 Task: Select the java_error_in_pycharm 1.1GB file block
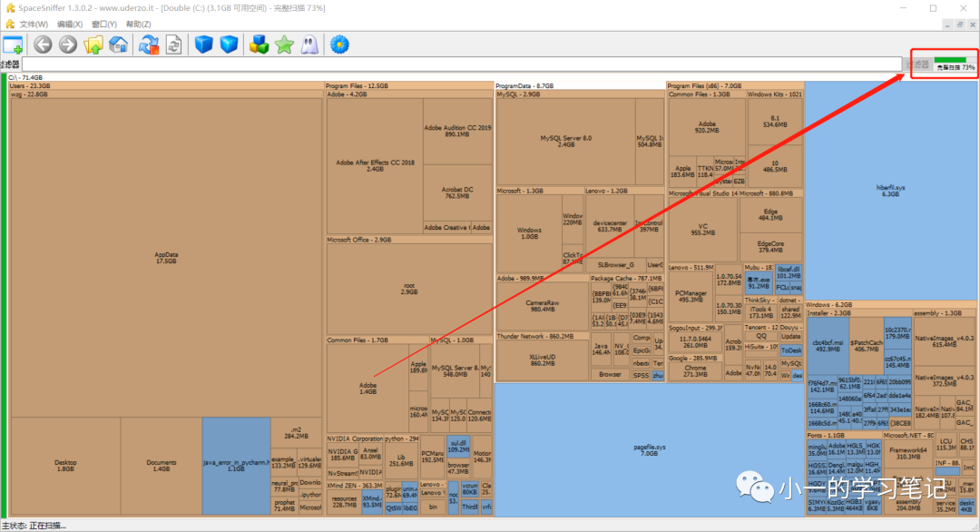tap(236, 466)
